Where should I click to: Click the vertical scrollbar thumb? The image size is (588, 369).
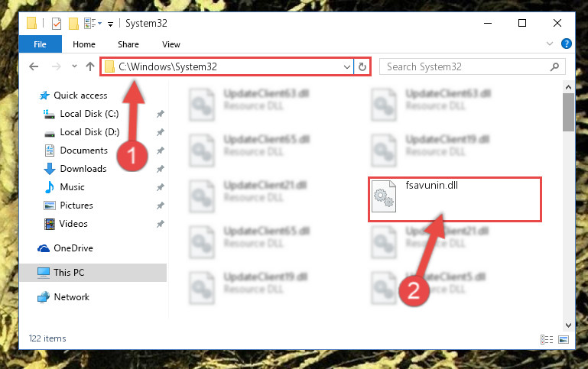pos(568,112)
